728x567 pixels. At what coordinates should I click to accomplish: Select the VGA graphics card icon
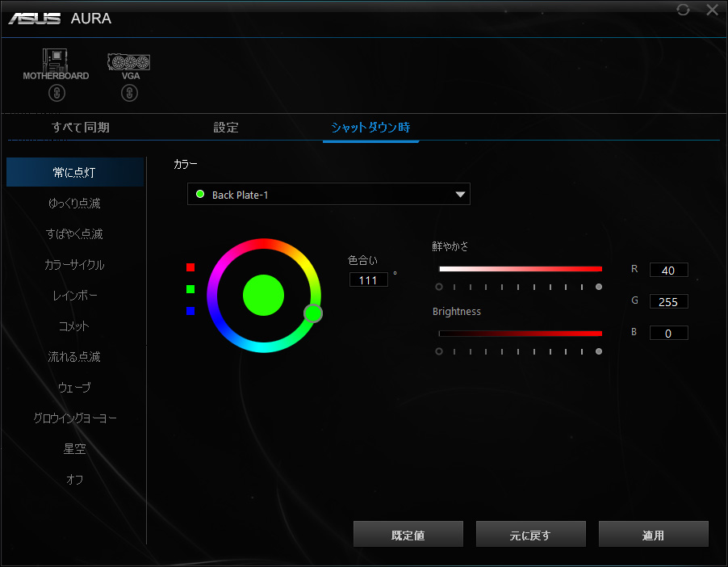129,66
